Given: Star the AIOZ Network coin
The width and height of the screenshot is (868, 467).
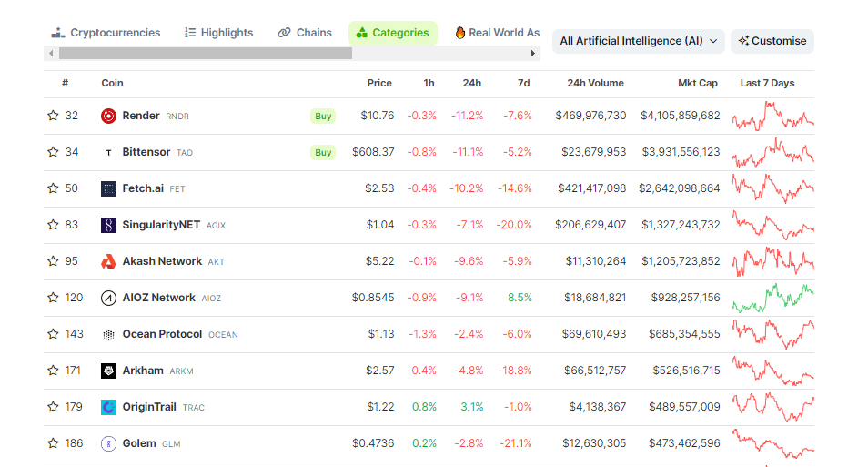Looking at the screenshot, I should click(x=53, y=298).
